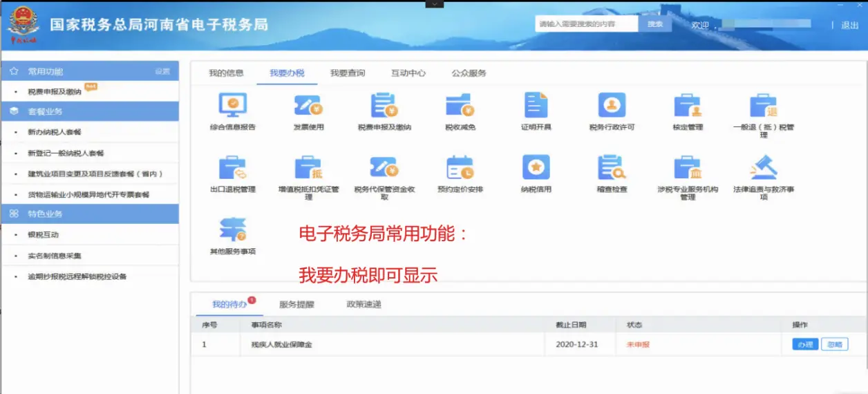This screenshot has width=868, height=394.
Task: Click the 常用功能 star icon
Action: [x=15, y=71]
